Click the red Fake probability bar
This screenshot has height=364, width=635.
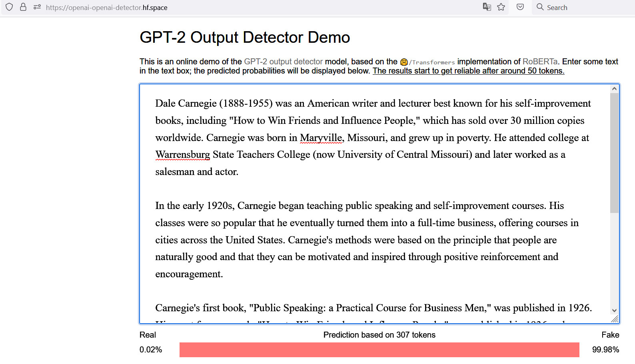(379, 350)
